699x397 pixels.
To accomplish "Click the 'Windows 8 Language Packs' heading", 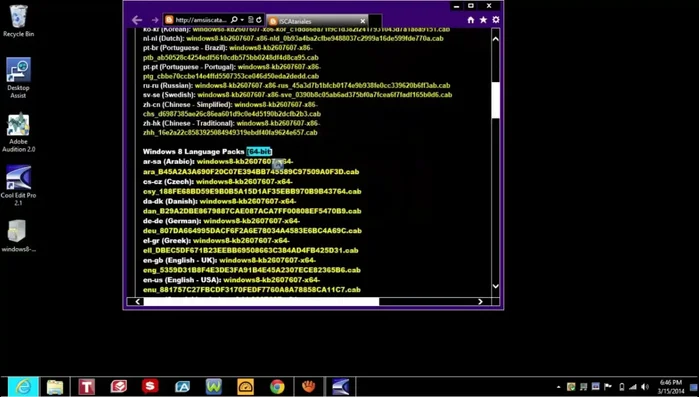I will coord(193,152).
